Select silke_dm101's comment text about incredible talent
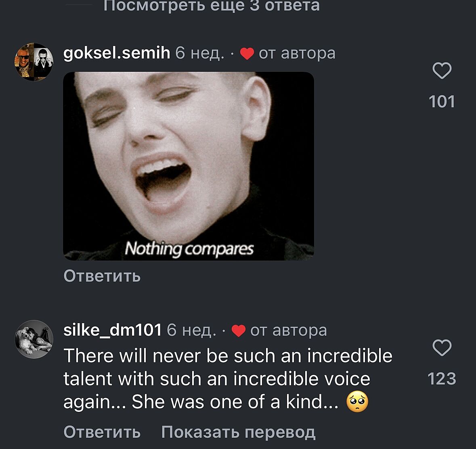Image resolution: width=476 pixels, height=449 pixels. pyautogui.click(x=228, y=379)
